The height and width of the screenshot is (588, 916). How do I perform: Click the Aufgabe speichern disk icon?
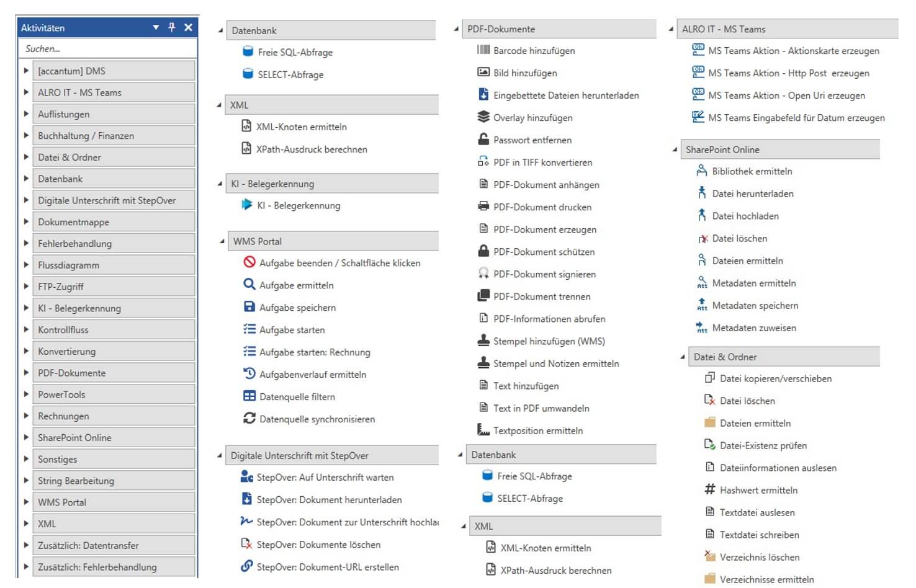[x=249, y=307]
